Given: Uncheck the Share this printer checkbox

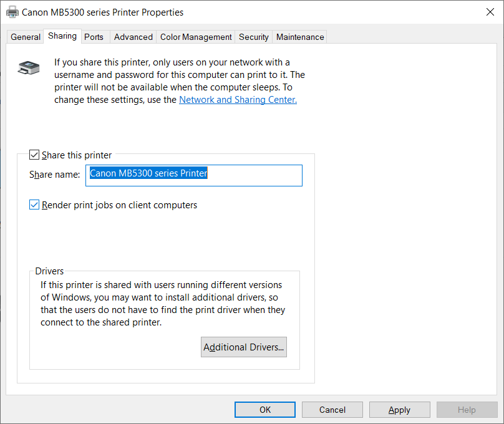Looking at the screenshot, I should pos(34,155).
